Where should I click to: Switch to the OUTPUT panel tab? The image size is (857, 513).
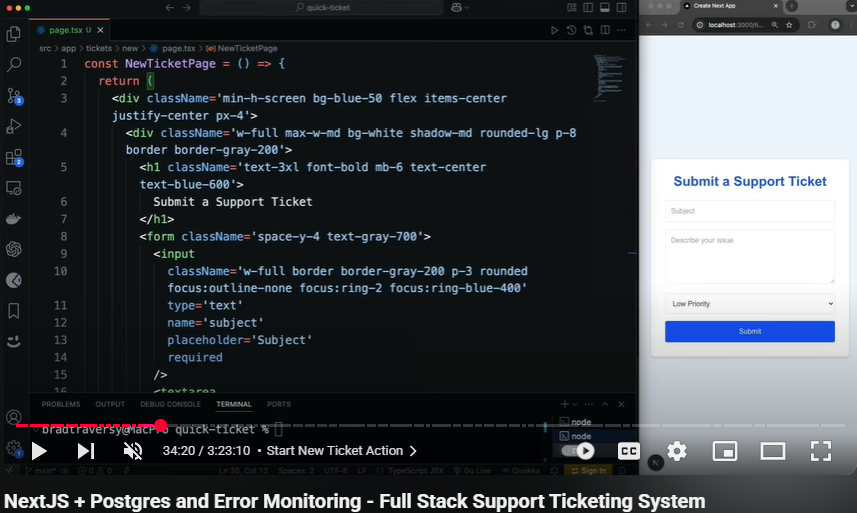[x=110, y=404]
